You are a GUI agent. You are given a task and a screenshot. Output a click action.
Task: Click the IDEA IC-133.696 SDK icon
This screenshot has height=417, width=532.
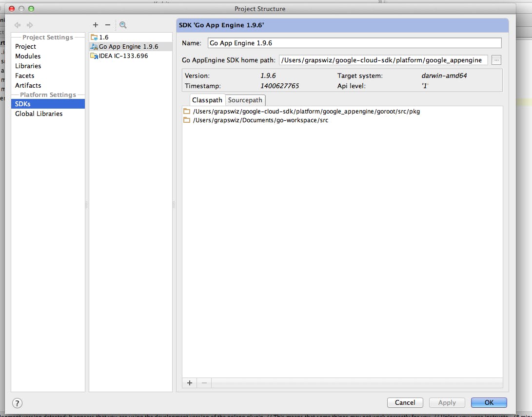[94, 56]
